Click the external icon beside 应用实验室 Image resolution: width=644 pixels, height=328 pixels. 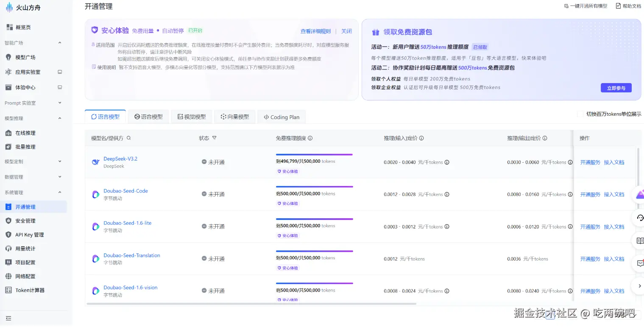point(60,72)
